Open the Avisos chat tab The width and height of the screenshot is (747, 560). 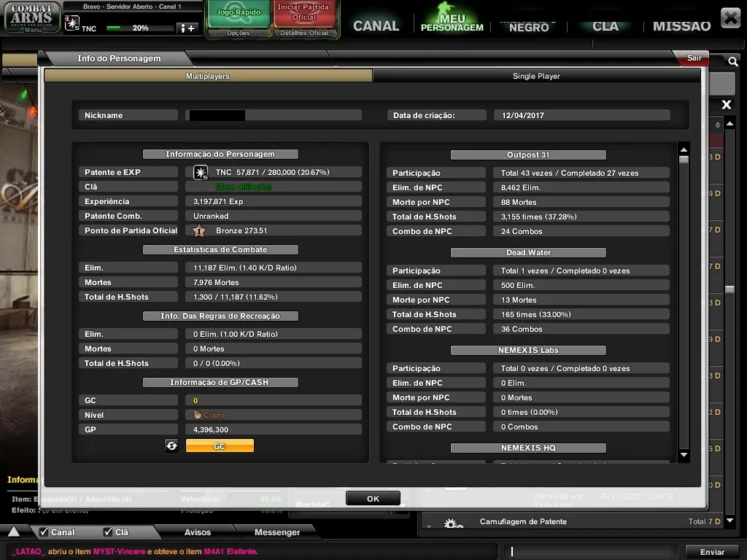tap(197, 532)
